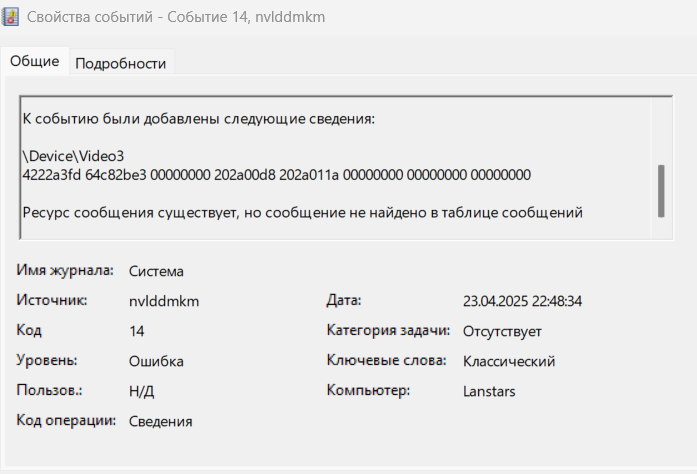Click the Ключевые слова label
Viewport: 697px width, 474px height.
(x=386, y=360)
